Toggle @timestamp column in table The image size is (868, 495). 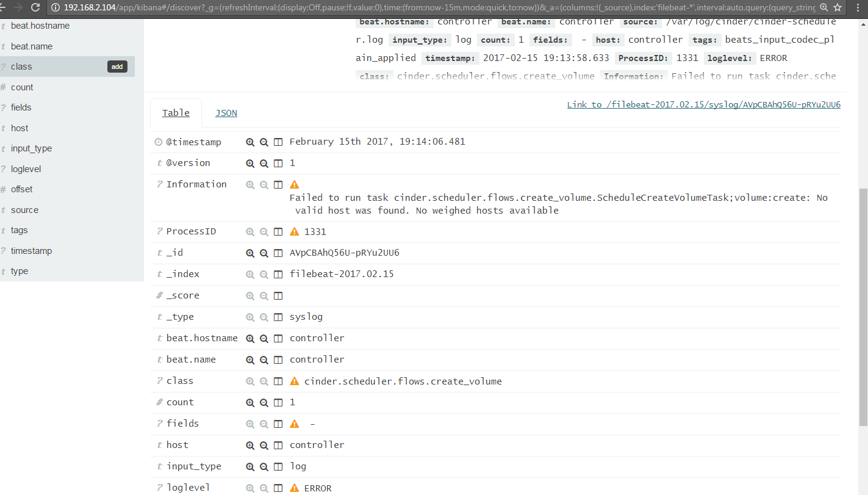coord(278,142)
